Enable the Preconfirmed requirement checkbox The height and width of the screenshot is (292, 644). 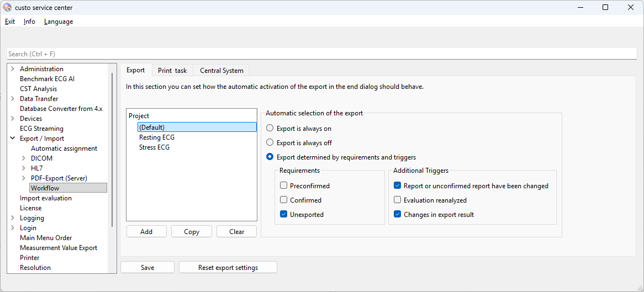click(284, 186)
